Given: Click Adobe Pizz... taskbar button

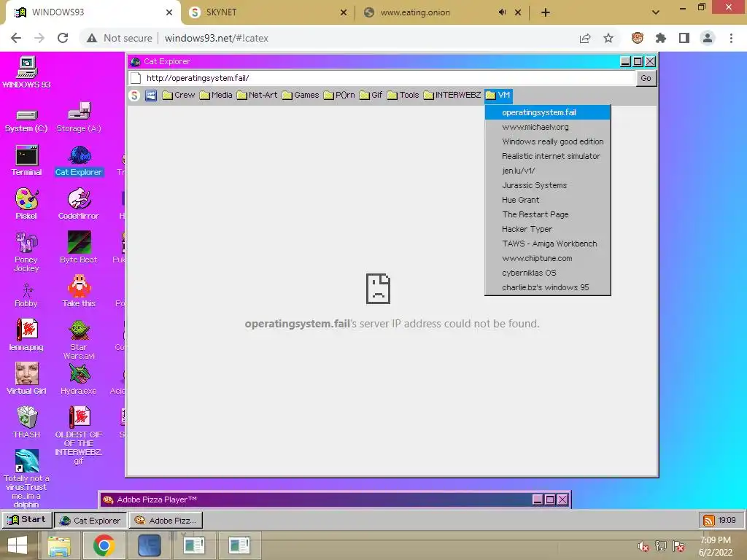Looking at the screenshot, I should pyautogui.click(x=166, y=520).
